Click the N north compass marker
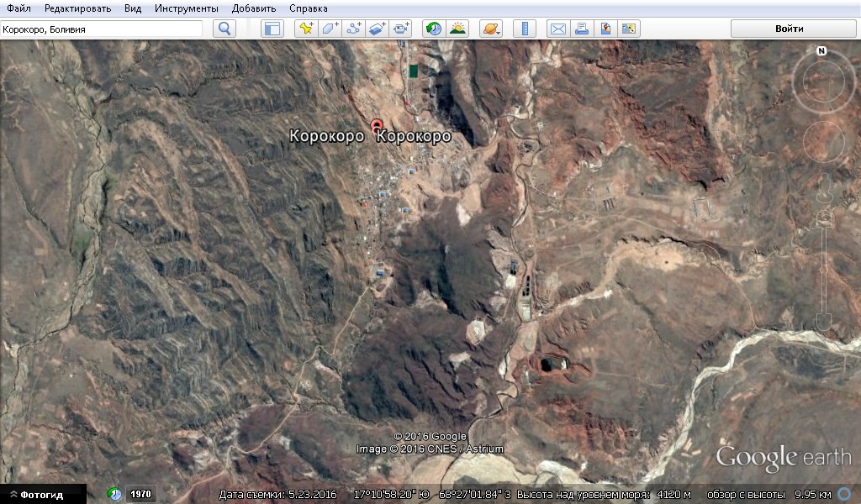This screenshot has height=504, width=861. click(821, 50)
